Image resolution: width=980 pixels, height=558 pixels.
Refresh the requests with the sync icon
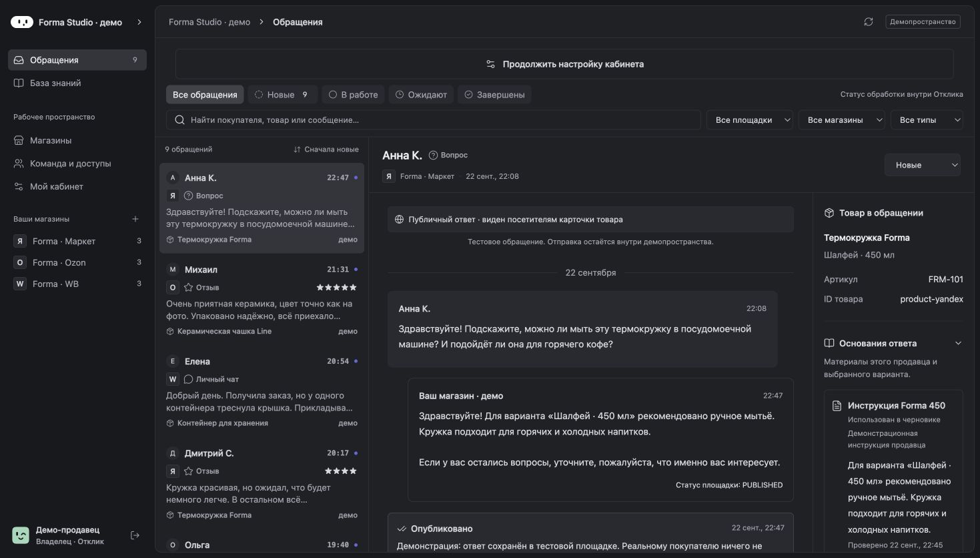pos(869,22)
